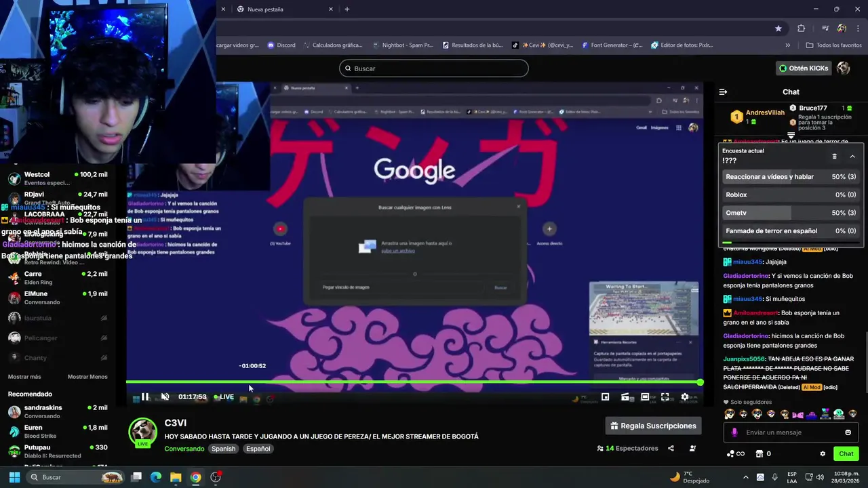Viewport: 868px width, 488px height.
Task: Click Mostrar Menos in sidebar
Action: click(87, 377)
